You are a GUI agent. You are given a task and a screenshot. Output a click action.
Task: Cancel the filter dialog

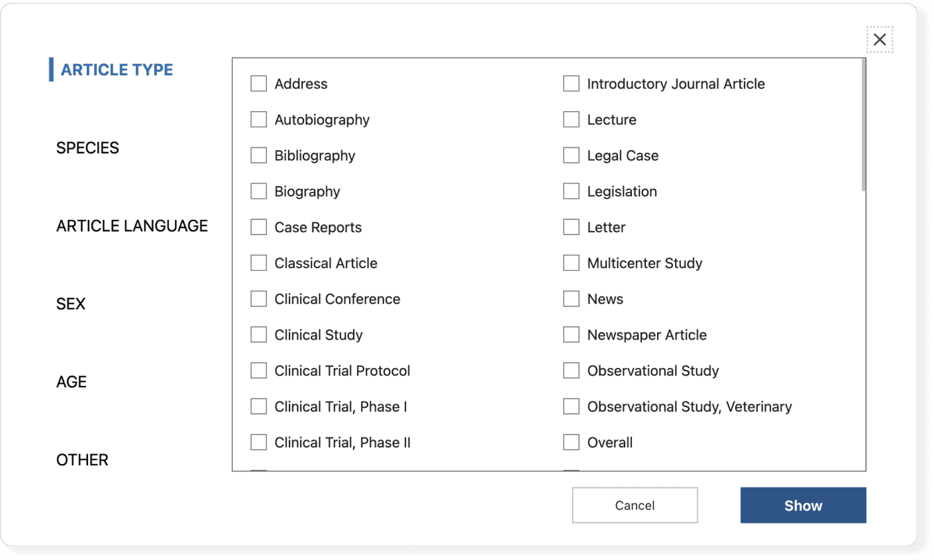pos(634,505)
